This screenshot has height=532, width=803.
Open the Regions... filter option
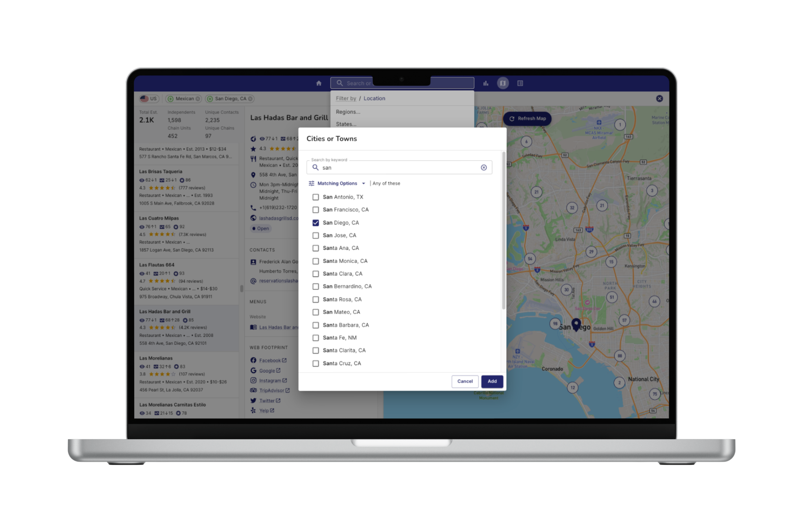pyautogui.click(x=348, y=112)
